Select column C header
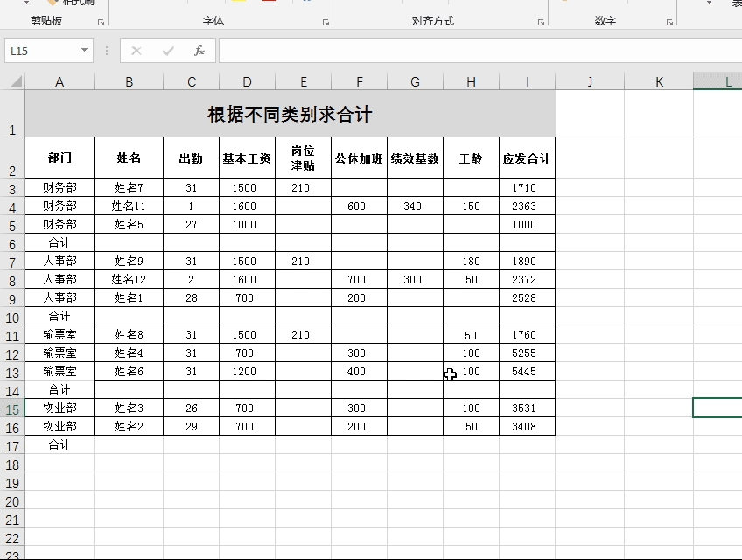This screenshot has height=560, width=742. click(x=191, y=82)
